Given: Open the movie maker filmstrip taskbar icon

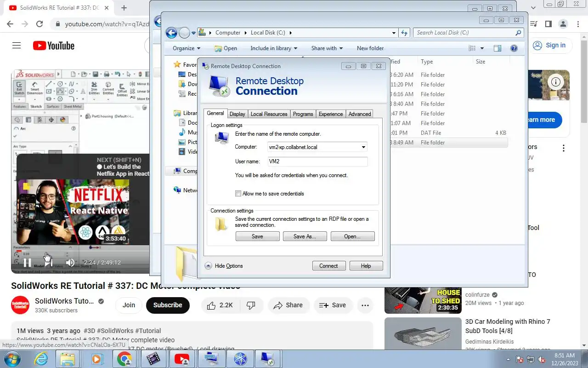Looking at the screenshot, I should 153,359.
